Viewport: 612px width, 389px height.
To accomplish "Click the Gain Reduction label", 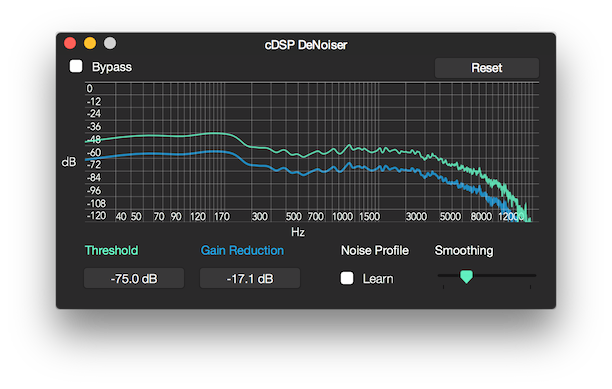I will (242, 250).
